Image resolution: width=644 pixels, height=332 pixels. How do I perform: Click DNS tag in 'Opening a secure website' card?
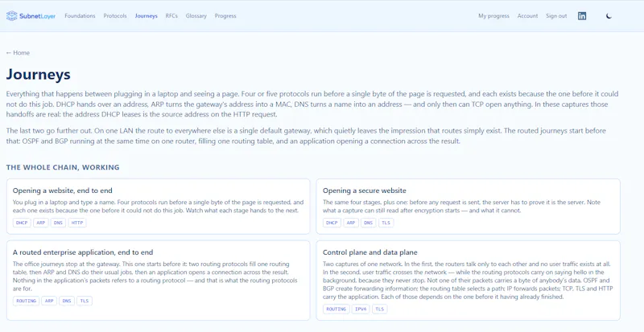pyautogui.click(x=369, y=223)
